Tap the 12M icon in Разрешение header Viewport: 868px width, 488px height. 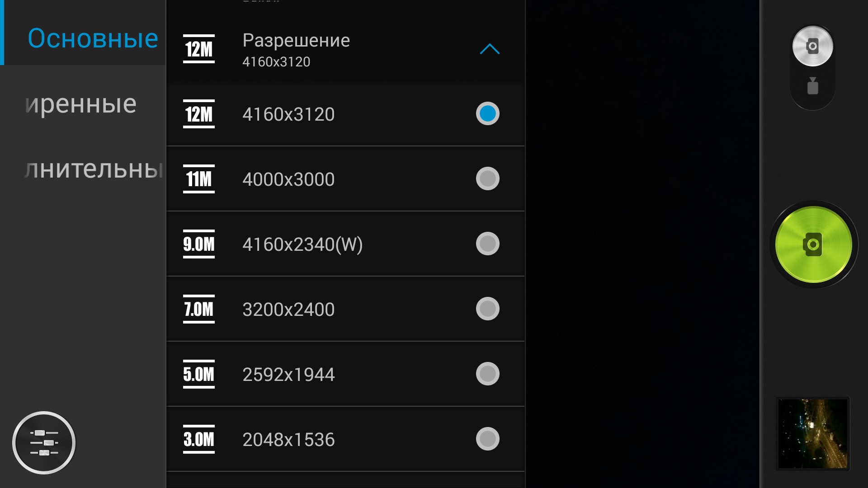[199, 49]
